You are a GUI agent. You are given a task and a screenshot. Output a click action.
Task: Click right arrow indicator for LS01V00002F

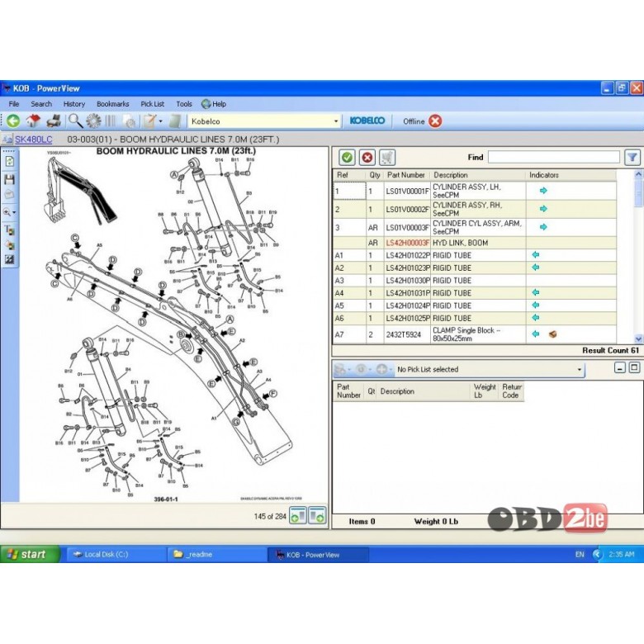[x=543, y=209]
